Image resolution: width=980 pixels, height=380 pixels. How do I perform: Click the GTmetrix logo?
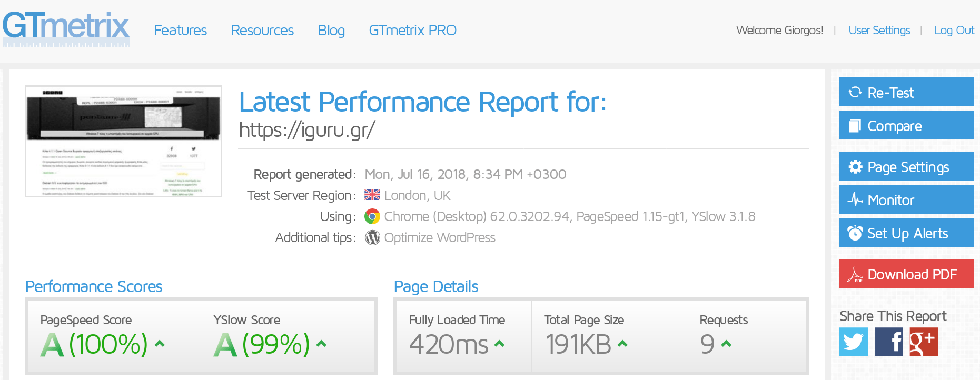pos(66,29)
